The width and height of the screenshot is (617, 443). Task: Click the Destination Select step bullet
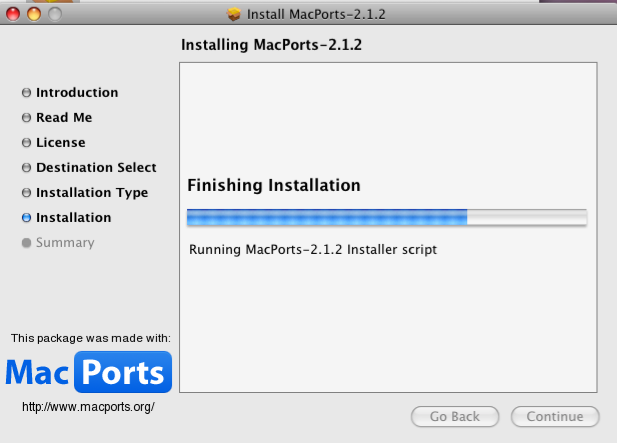[x=26, y=168]
